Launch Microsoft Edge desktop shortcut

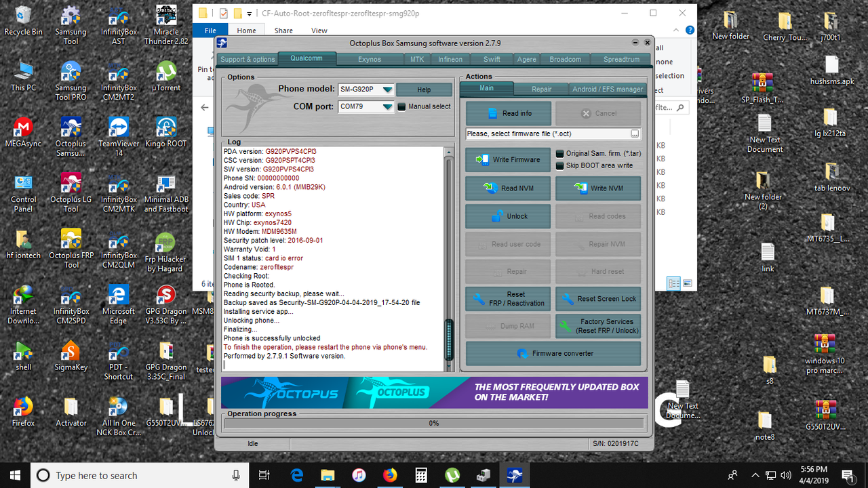(118, 305)
